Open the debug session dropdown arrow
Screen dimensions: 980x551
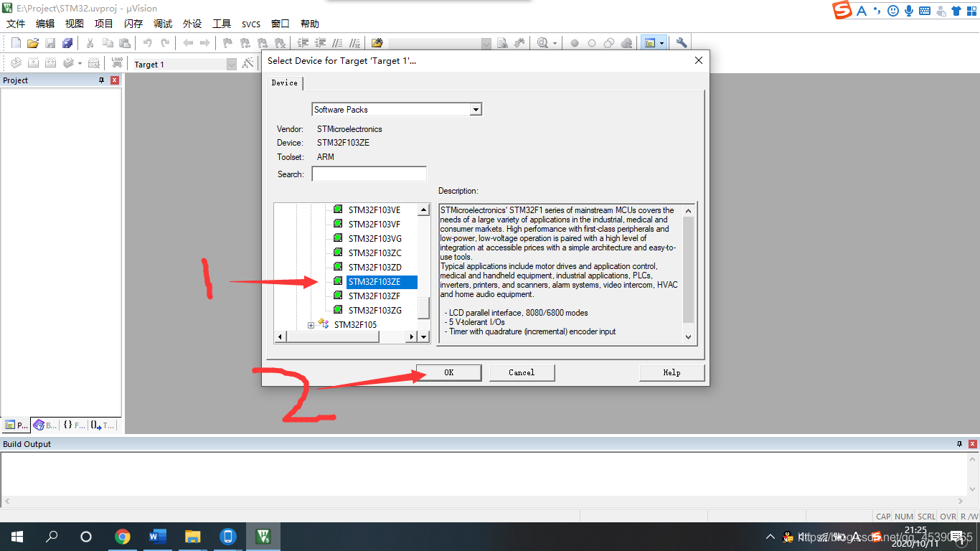point(555,43)
